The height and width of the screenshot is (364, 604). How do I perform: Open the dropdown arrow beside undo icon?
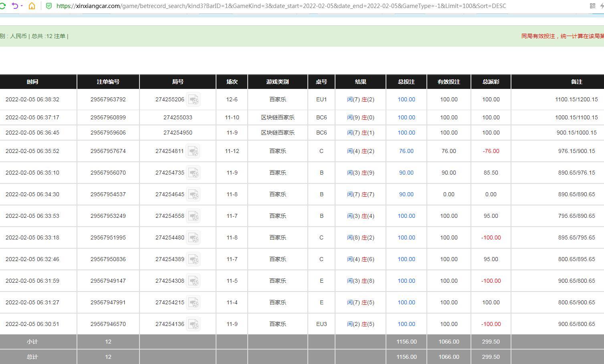pyautogui.click(x=22, y=6)
